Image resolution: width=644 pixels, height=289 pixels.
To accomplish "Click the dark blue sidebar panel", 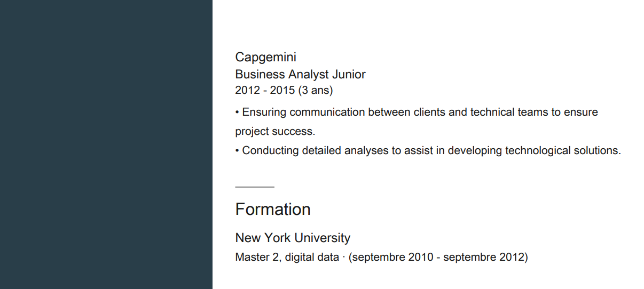I will 106,144.
